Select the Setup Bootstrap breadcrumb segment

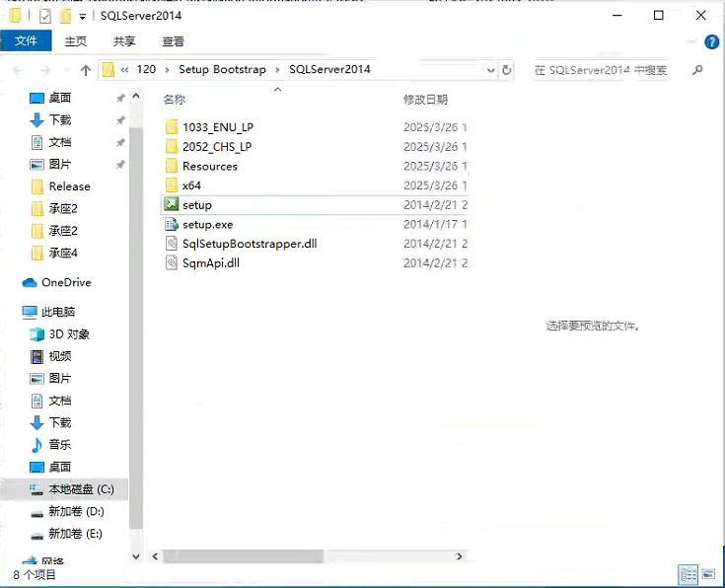[x=222, y=69]
